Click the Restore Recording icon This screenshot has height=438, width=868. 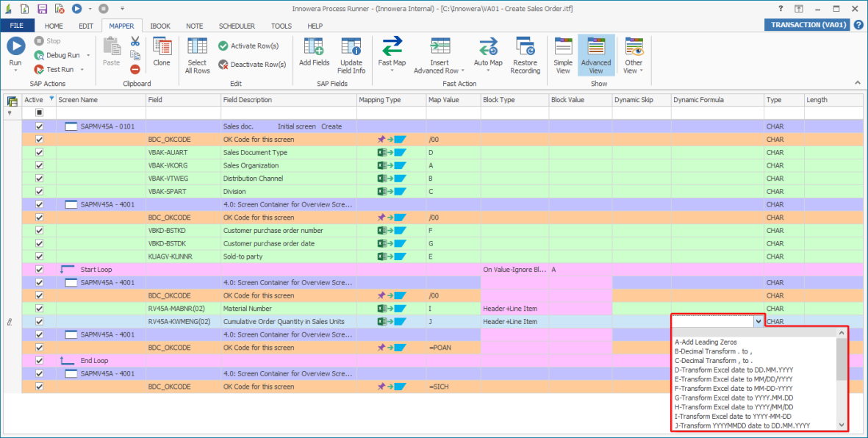click(x=525, y=47)
